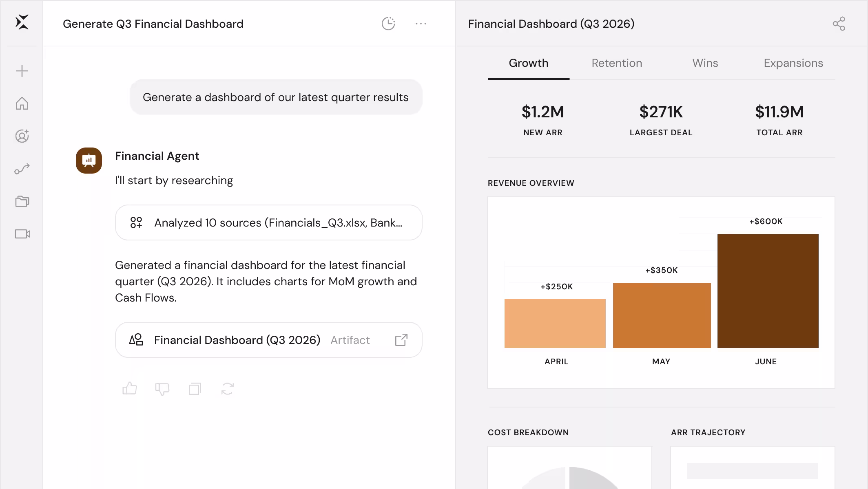Click the Revenue Overview heading
The image size is (868, 489).
point(531,183)
